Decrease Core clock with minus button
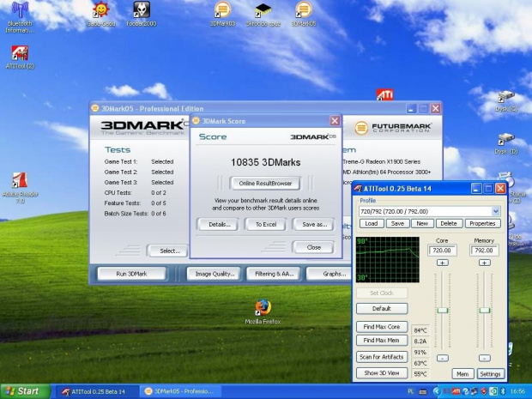 coord(443,358)
